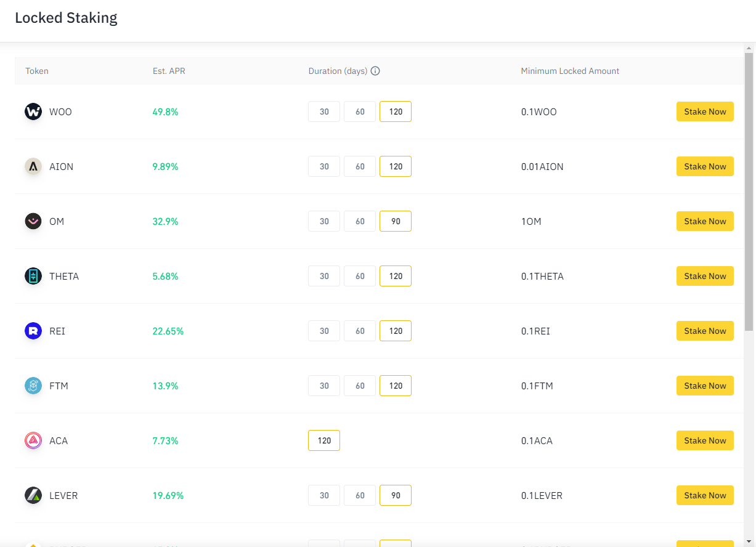Click the 0.1THETA minimum amount
This screenshot has width=756, height=547.
(x=542, y=276)
